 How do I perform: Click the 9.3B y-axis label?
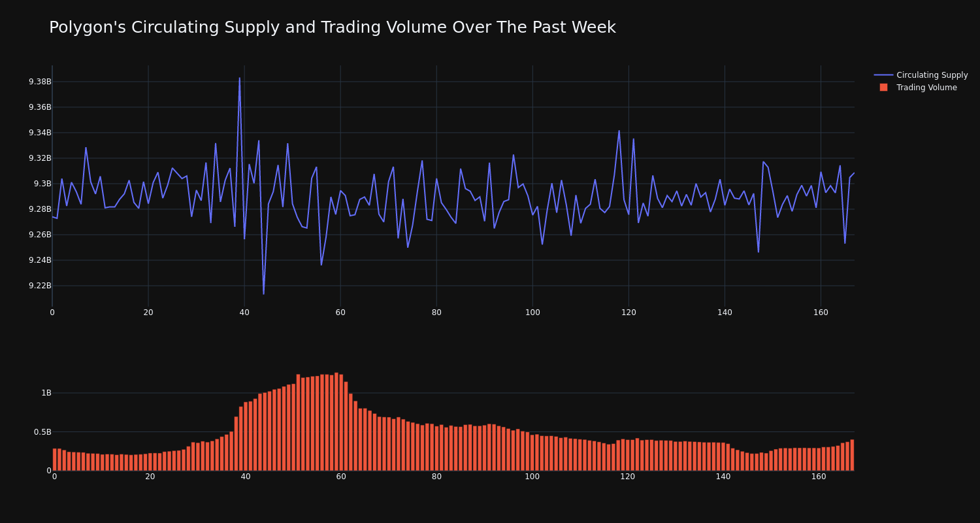pyautogui.click(x=42, y=184)
